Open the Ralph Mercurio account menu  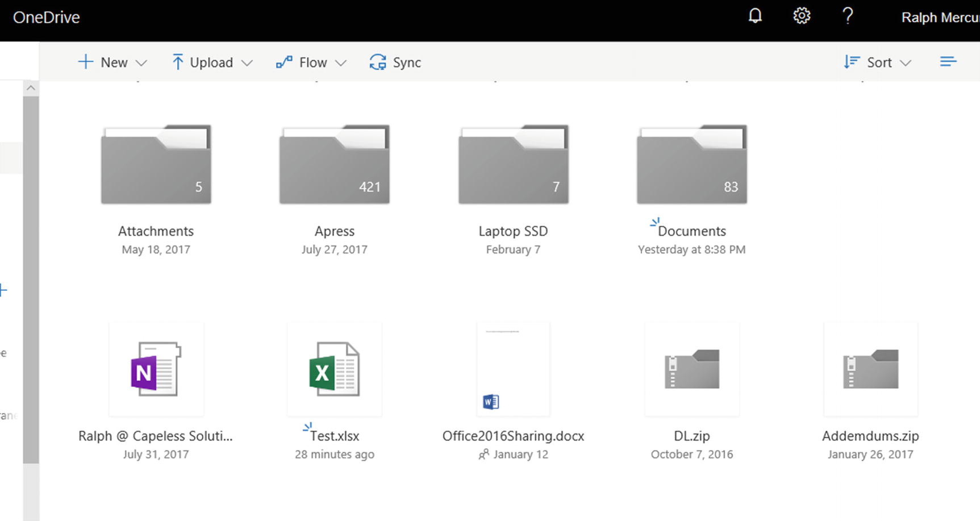pyautogui.click(x=940, y=18)
